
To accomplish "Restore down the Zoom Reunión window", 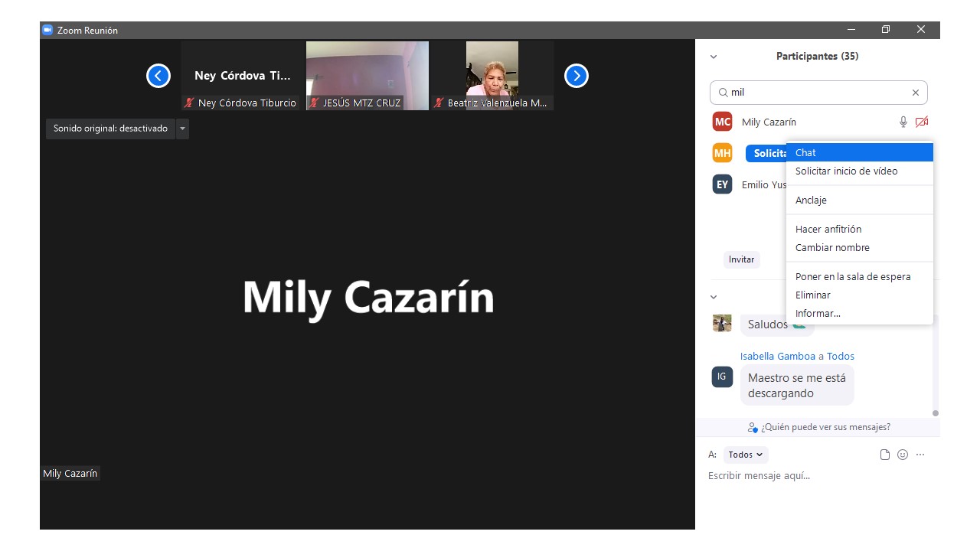I will coord(886,30).
